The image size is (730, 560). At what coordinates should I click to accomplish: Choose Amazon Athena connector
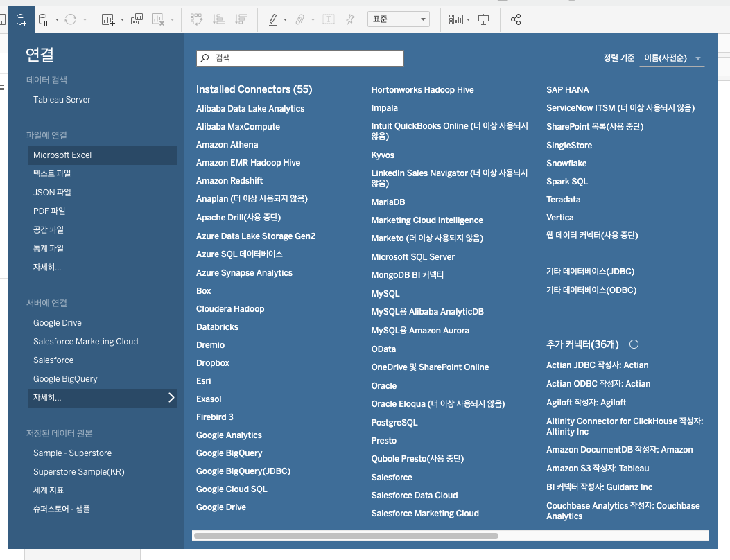[x=227, y=145]
